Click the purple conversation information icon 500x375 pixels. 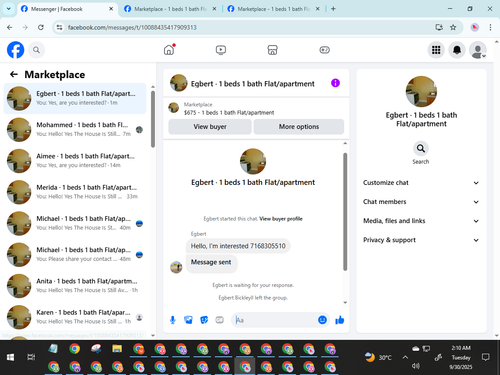pyautogui.click(x=335, y=83)
